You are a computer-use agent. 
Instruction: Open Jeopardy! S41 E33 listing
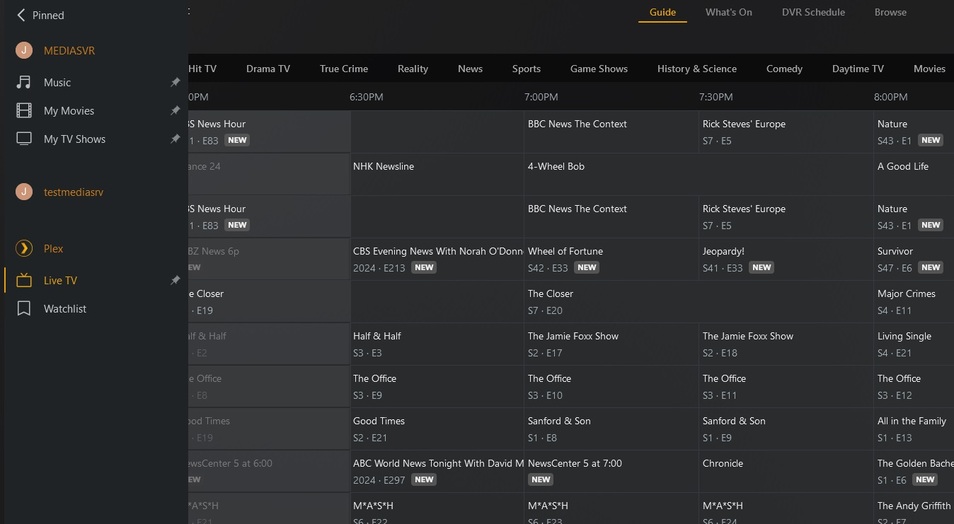tap(786, 259)
